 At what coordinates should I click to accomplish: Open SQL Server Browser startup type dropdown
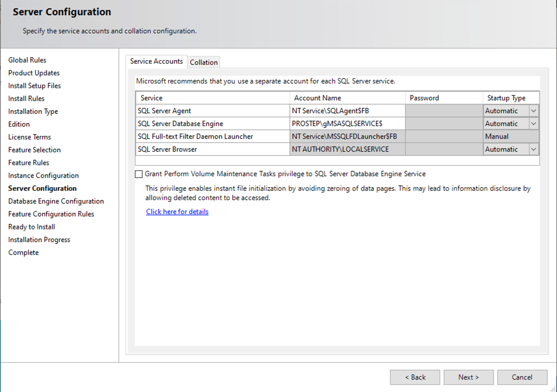click(534, 149)
